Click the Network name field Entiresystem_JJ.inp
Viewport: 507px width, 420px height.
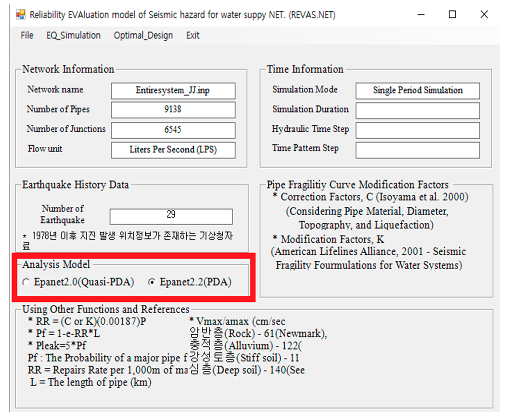click(173, 91)
